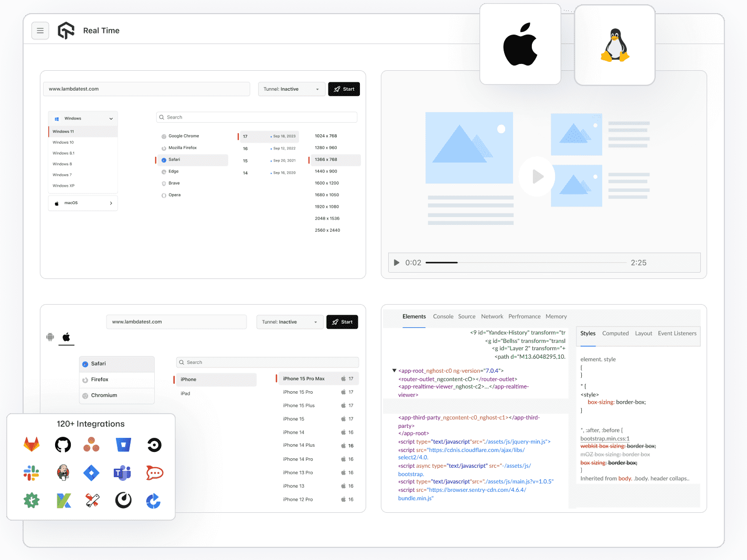Open the crossed red tools integration icon
This screenshot has width=747, height=560.
(92, 501)
